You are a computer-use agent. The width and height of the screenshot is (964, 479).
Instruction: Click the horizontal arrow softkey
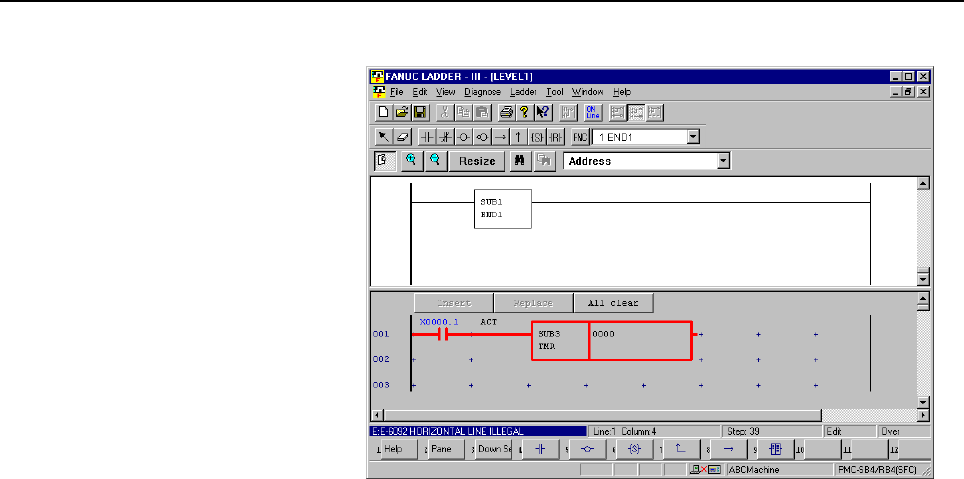[729, 449]
